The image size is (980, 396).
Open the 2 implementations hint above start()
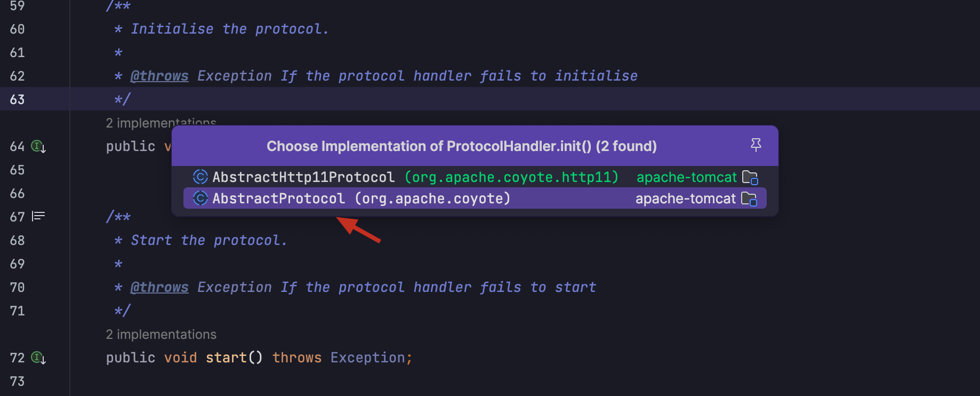tap(161, 335)
